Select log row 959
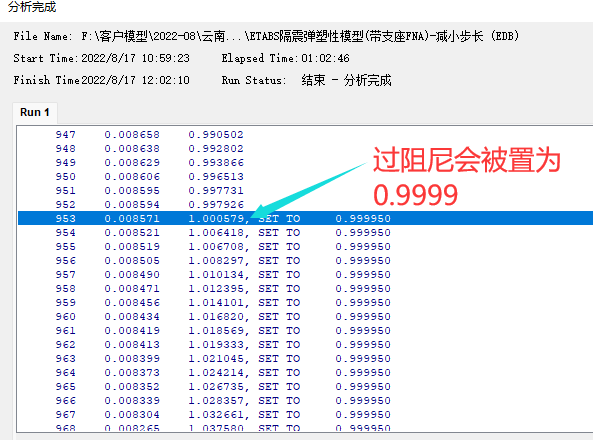Image resolution: width=593 pixels, height=440 pixels. pos(305,303)
